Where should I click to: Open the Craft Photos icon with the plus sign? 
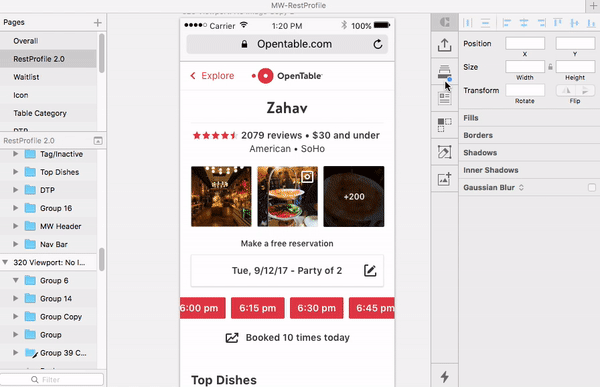(x=445, y=179)
